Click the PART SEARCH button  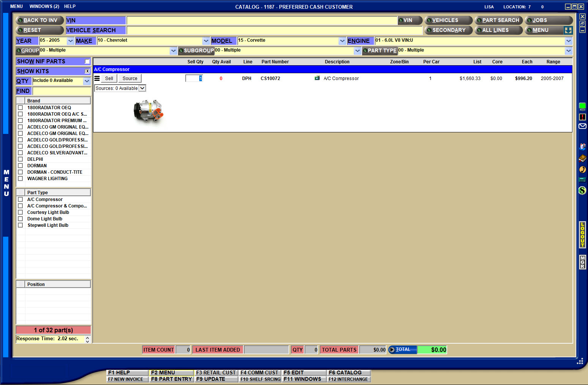coord(498,20)
